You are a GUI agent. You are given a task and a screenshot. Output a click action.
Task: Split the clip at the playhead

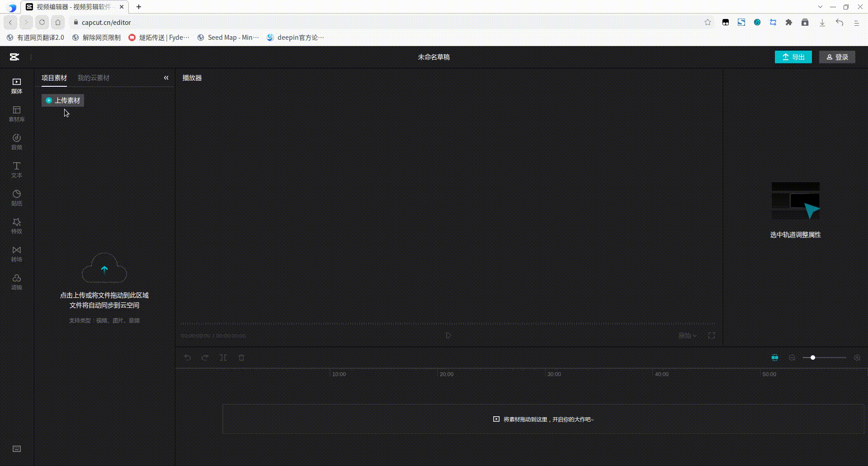(x=223, y=357)
